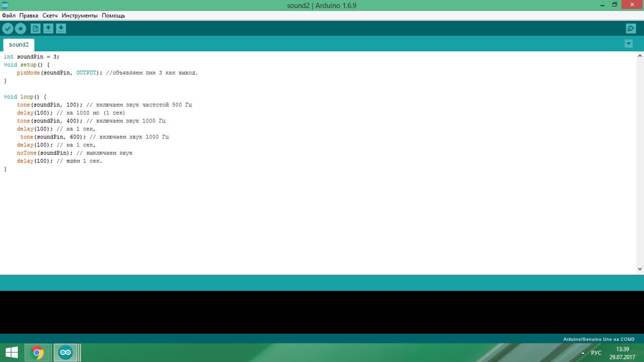Open the Правка menu
Viewport: 644px width, 362px height.
pyautogui.click(x=29, y=16)
